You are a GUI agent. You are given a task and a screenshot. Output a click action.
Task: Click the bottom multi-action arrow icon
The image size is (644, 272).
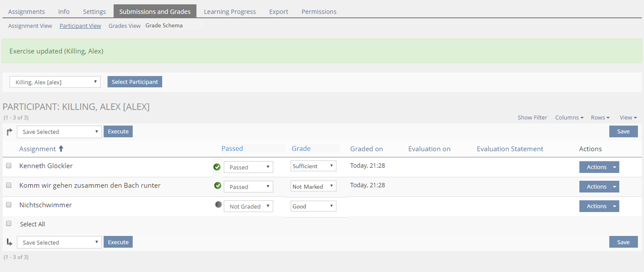click(10, 242)
